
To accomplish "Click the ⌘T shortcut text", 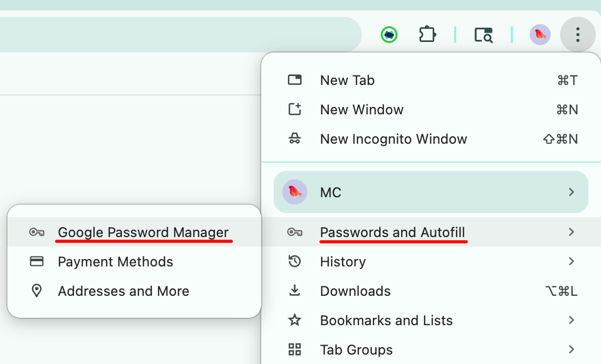I will (x=567, y=80).
